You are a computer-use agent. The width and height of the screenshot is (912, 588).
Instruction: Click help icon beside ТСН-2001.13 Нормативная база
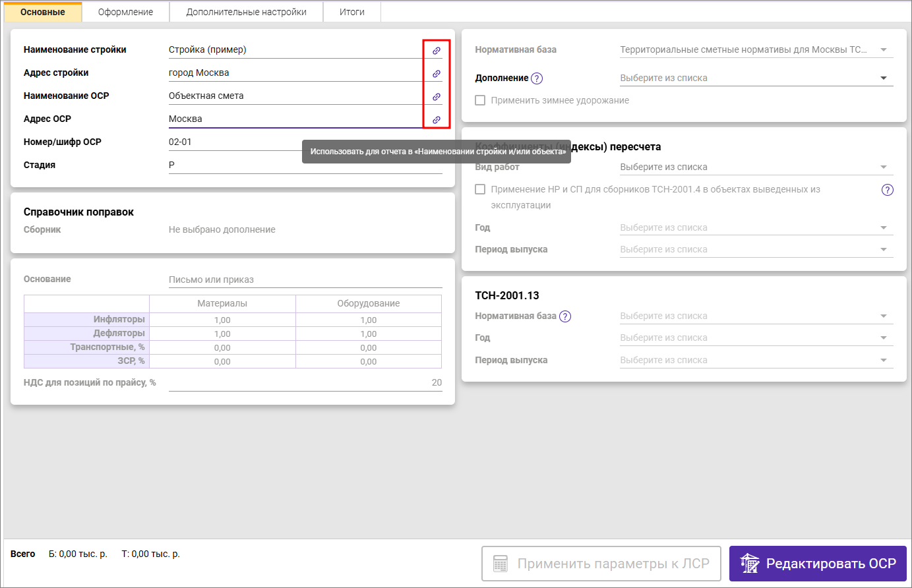565,316
